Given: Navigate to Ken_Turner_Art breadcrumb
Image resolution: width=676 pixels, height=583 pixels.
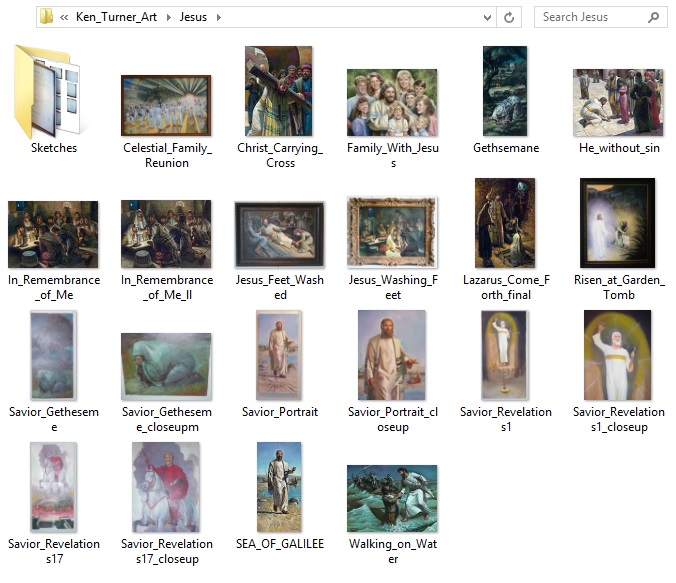Looking at the screenshot, I should point(116,17).
